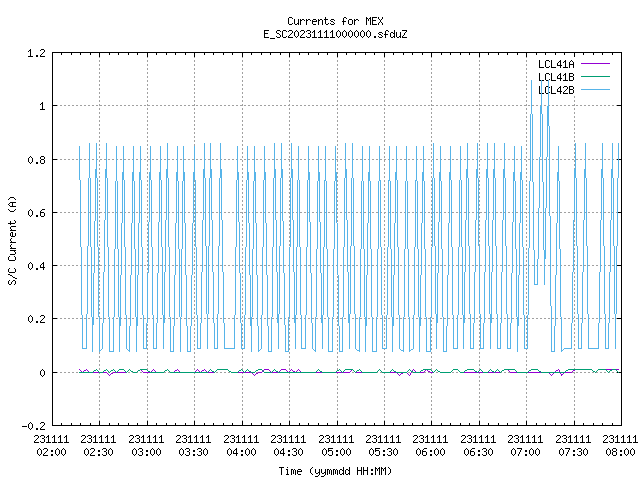Viewport: 640px width, 480px height.
Task: Click the x-axis tick label 03:00
Action: pos(146,452)
